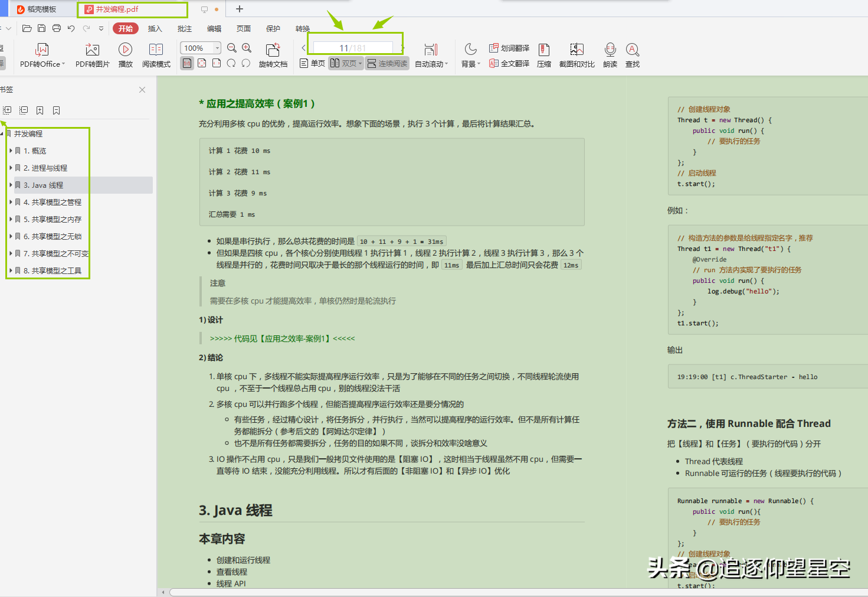Close the bookmarks side panel
The image size is (868, 597).
pos(142,90)
